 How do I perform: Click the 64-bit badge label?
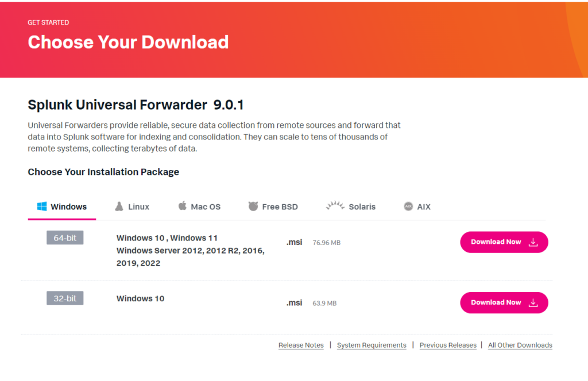(65, 237)
